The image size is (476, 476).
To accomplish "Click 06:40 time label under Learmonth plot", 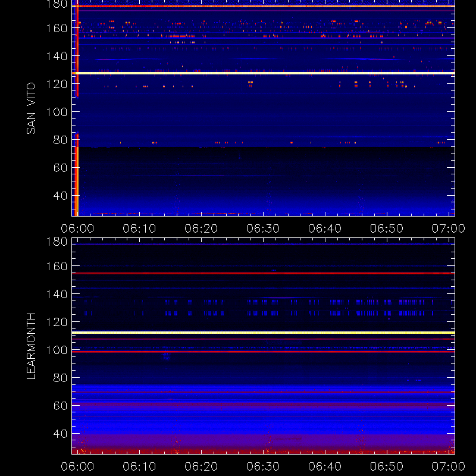I will (x=325, y=466).
